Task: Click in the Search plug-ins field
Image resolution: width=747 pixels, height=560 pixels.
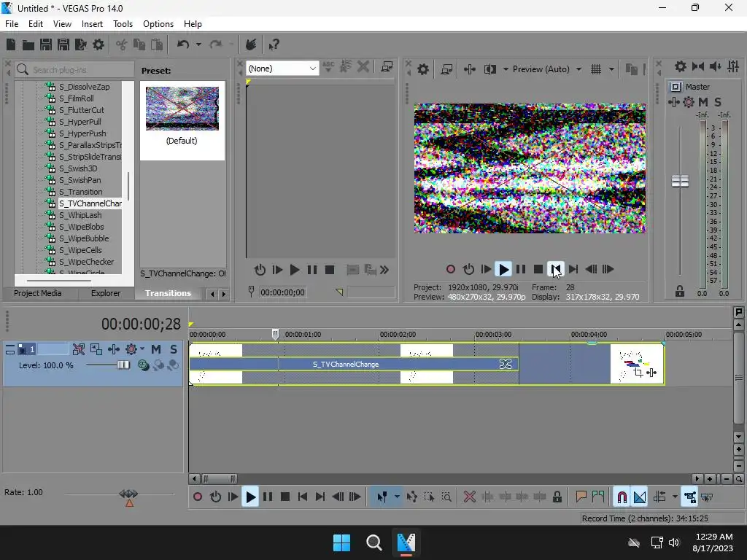Action: point(74,69)
